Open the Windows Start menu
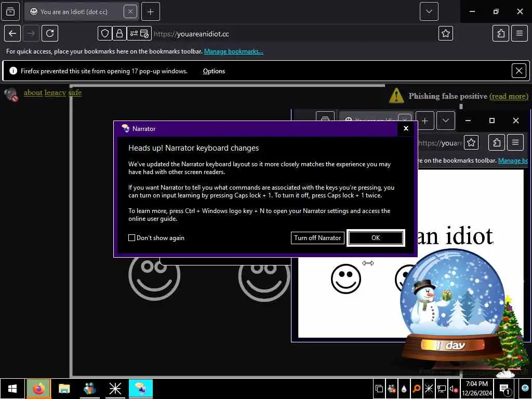Screen dimensions: 532x399 pyautogui.click(x=12, y=389)
